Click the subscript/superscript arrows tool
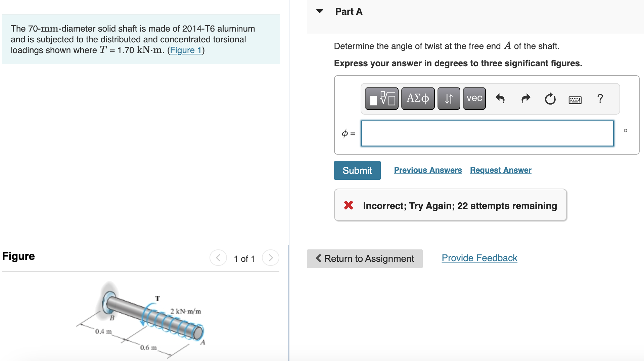The height and width of the screenshot is (361, 644). [449, 98]
